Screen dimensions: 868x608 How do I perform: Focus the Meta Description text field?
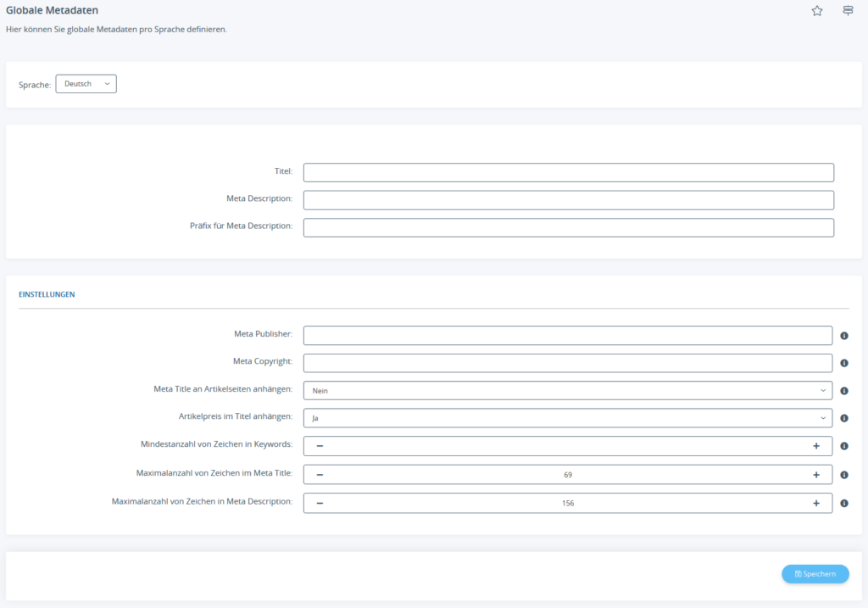(x=568, y=200)
